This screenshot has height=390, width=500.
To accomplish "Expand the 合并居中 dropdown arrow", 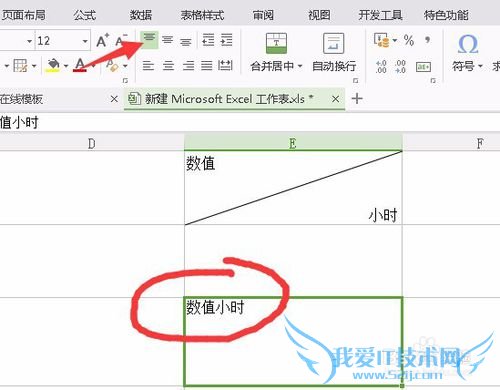I will pos(300,66).
